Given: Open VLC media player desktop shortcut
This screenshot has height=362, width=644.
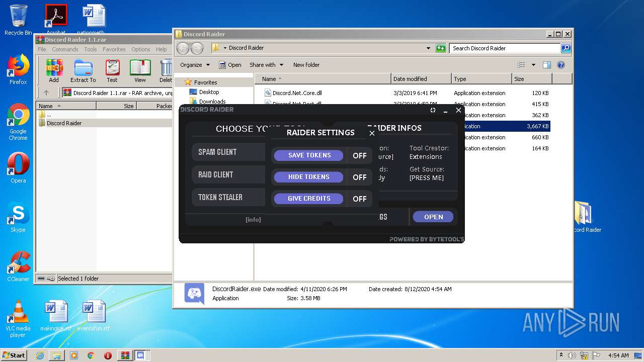Looking at the screenshot, I should tap(18, 319).
